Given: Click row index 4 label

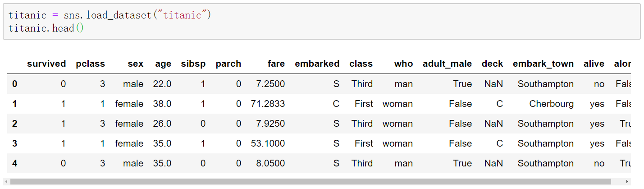Looking at the screenshot, I should point(14,163).
